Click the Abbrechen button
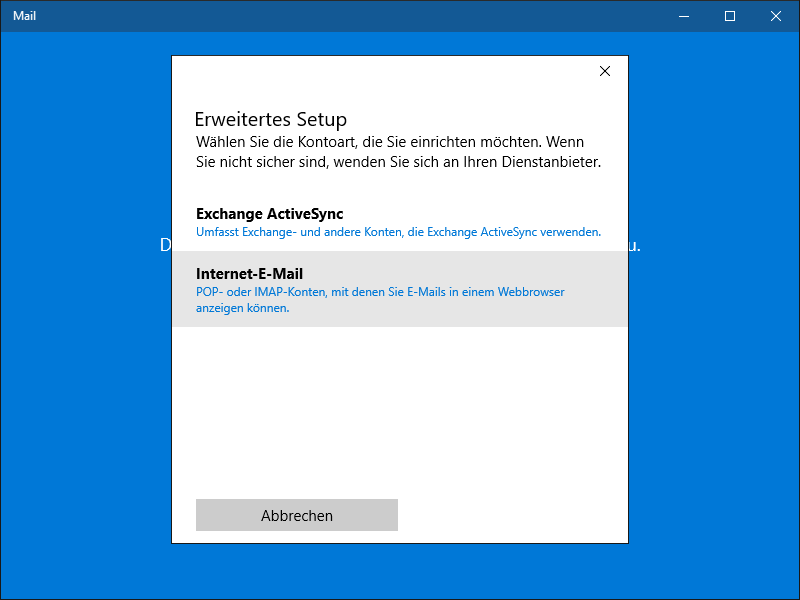This screenshot has width=800, height=600. 297,515
